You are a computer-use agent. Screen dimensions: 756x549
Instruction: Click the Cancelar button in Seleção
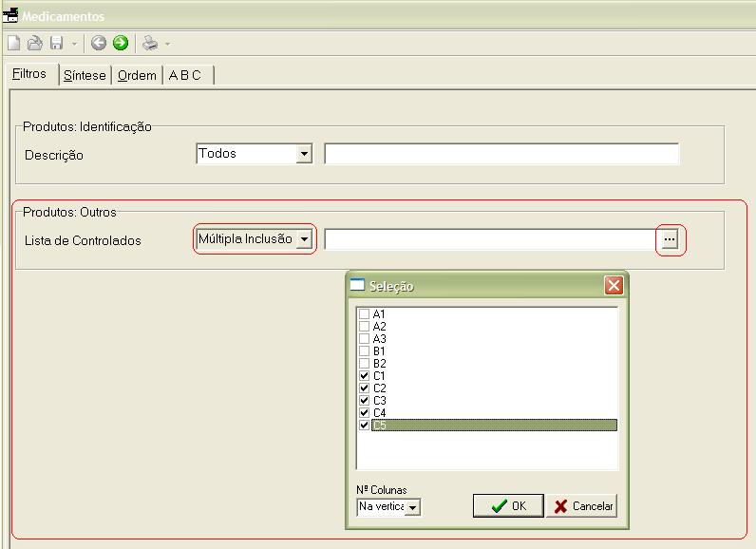582,505
